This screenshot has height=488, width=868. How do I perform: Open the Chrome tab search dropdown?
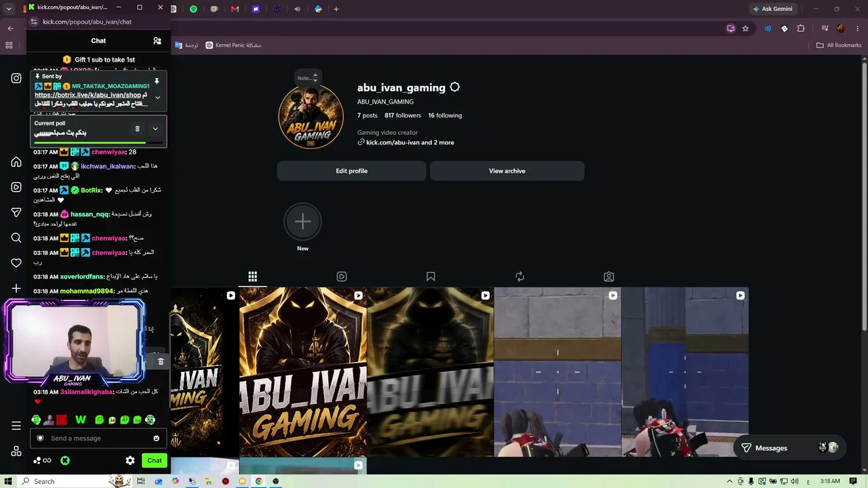pos(9,9)
